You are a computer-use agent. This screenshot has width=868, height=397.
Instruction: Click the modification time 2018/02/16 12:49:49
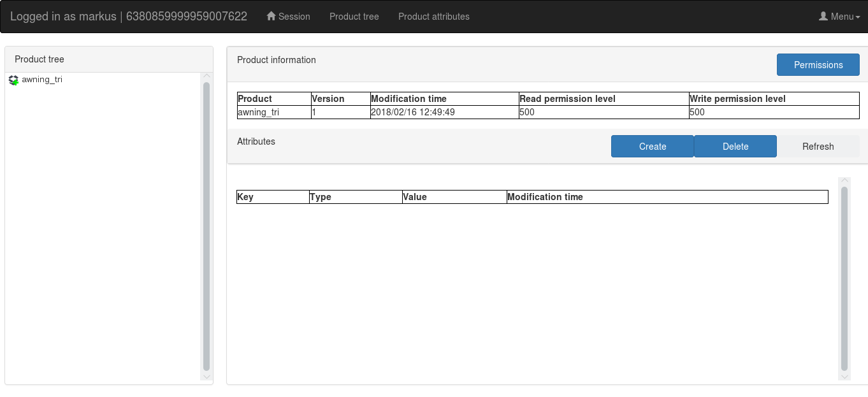pyautogui.click(x=445, y=112)
